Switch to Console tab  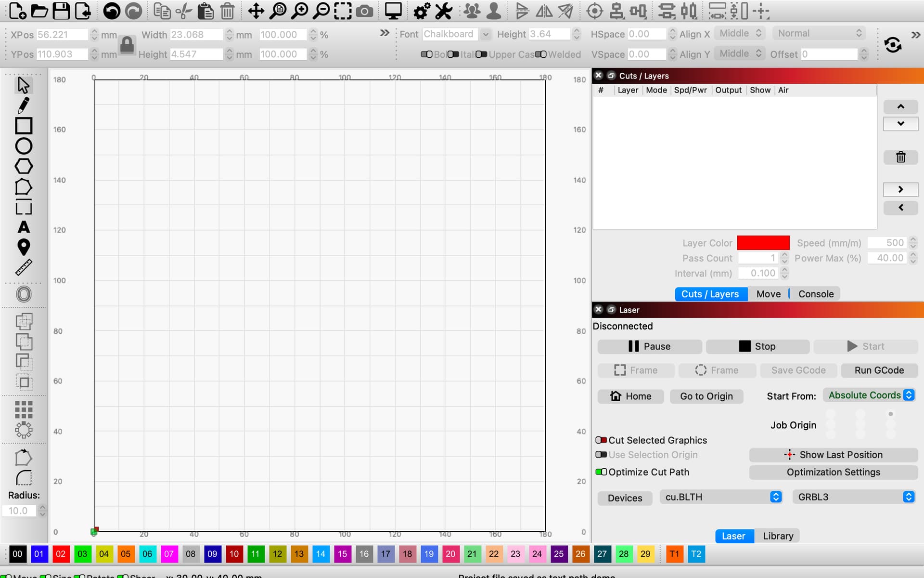(x=815, y=294)
